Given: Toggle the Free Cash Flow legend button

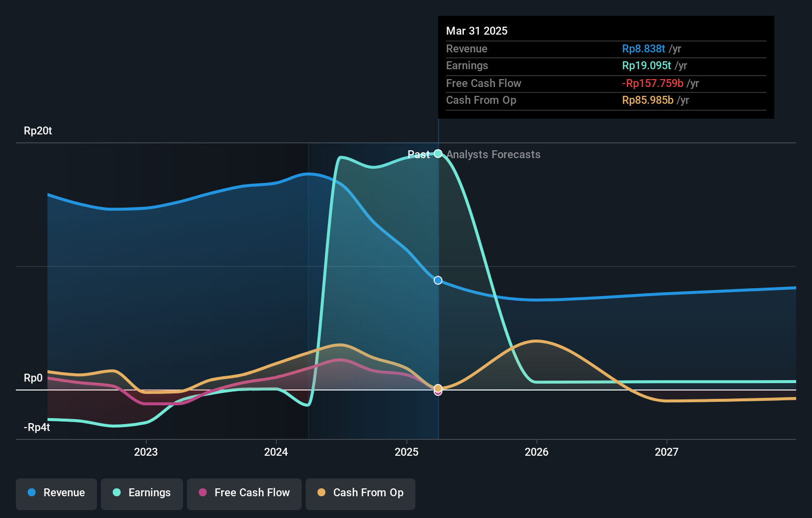Looking at the screenshot, I should (244, 494).
